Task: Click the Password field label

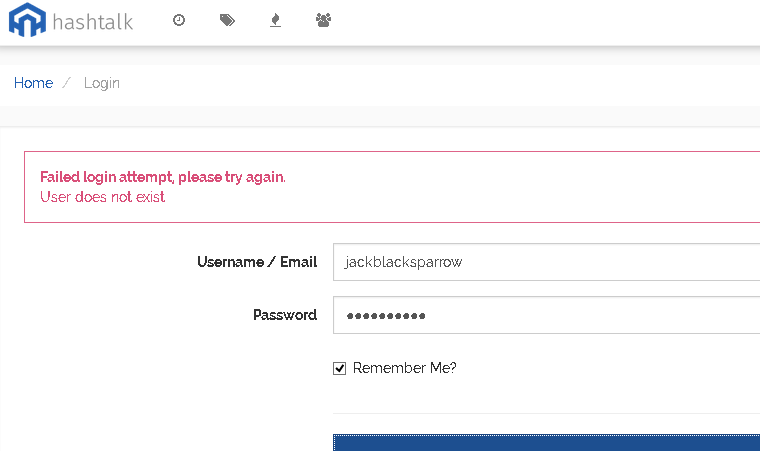Action: point(285,315)
